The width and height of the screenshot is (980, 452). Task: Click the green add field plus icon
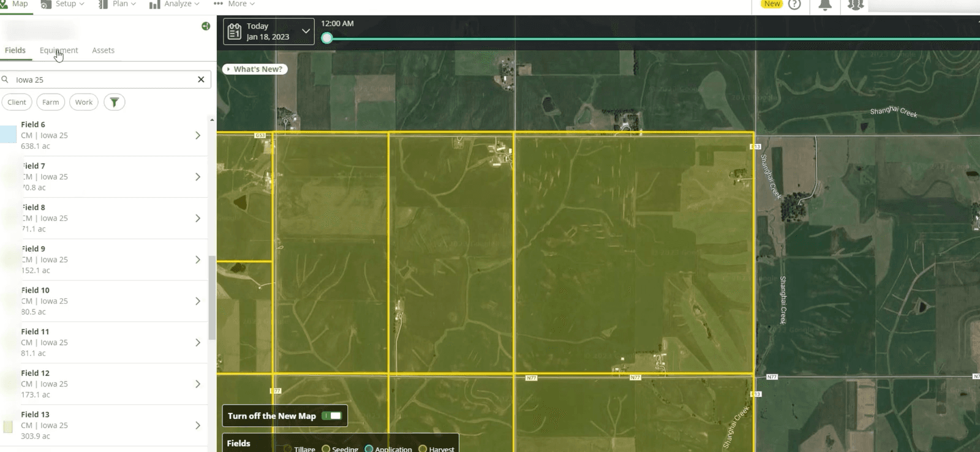(206, 26)
